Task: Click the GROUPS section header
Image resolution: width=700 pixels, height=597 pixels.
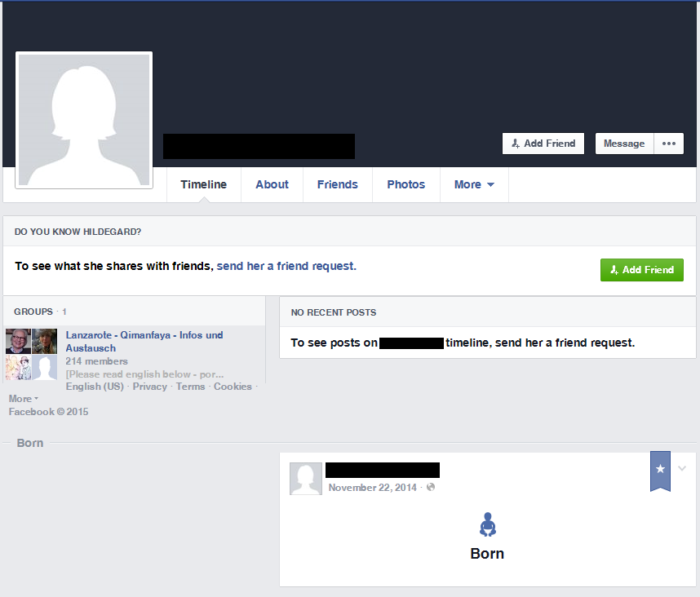Action: click(40, 312)
